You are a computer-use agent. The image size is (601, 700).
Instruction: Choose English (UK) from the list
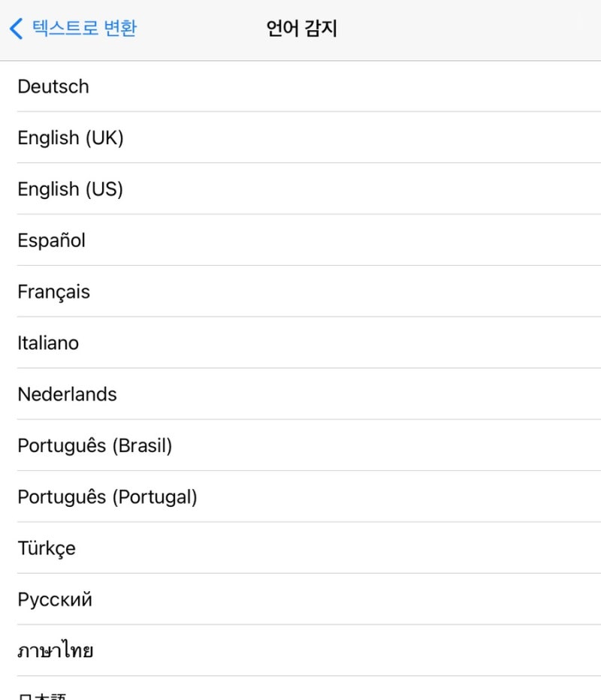pyautogui.click(x=300, y=137)
